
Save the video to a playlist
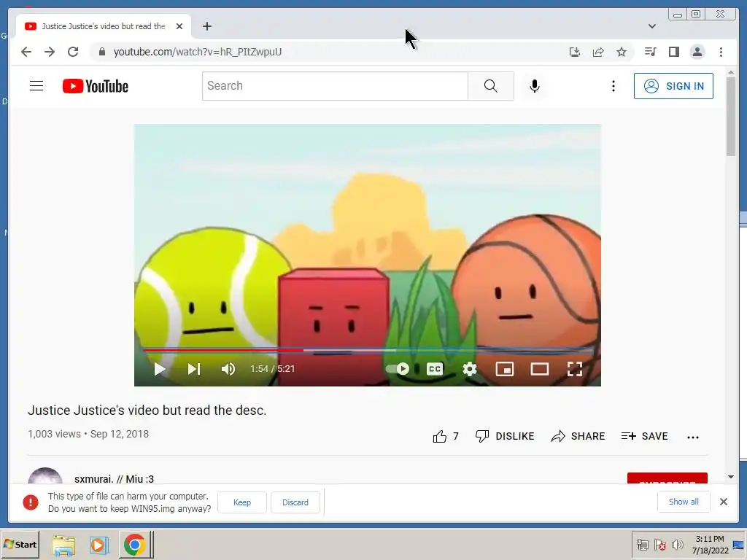tap(645, 436)
